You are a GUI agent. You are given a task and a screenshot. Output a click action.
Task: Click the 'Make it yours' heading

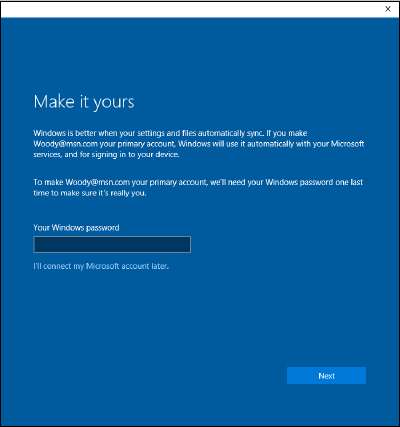coord(84,102)
